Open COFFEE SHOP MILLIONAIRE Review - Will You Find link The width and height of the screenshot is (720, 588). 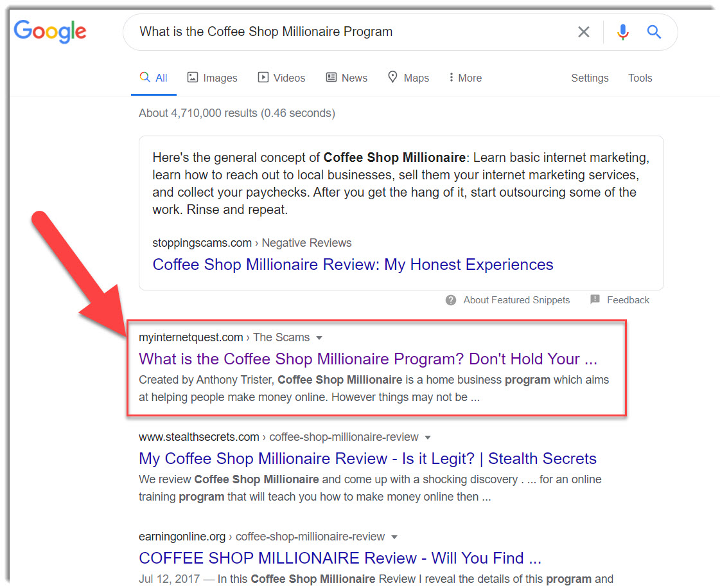(340, 558)
